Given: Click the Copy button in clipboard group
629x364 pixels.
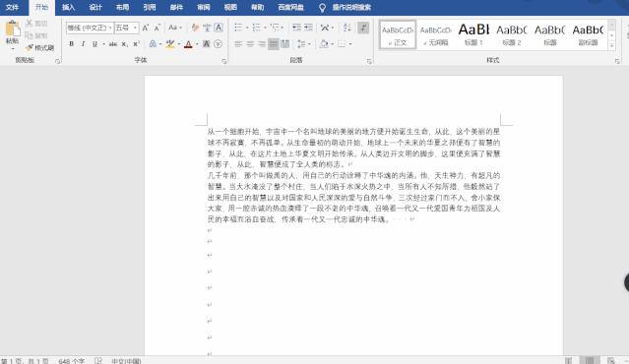Looking at the screenshot, I should pyautogui.click(x=36, y=35).
